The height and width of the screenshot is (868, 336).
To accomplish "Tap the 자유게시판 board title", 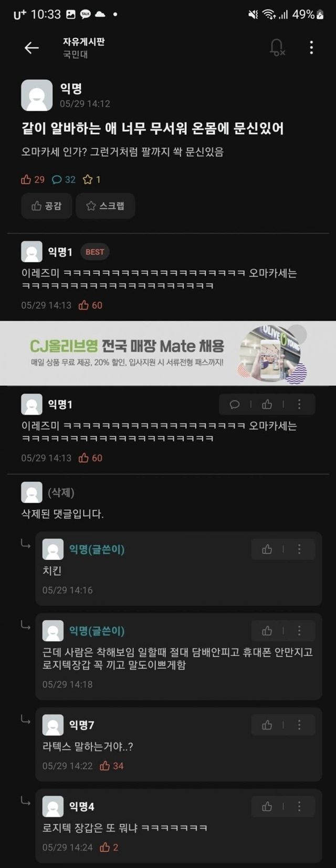I will click(83, 41).
